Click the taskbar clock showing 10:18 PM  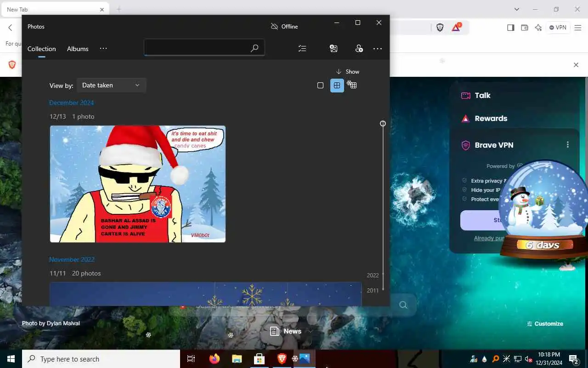coord(549,359)
